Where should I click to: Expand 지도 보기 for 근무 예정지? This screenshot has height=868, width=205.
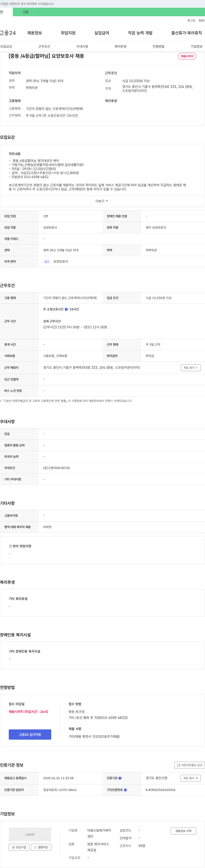[x=190, y=368]
